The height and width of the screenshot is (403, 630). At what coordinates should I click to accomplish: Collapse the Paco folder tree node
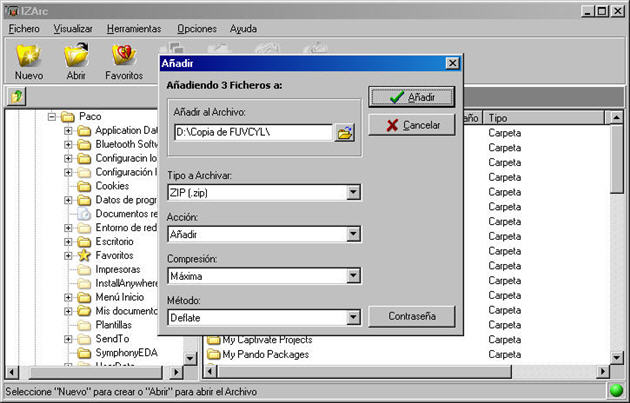coord(53,116)
